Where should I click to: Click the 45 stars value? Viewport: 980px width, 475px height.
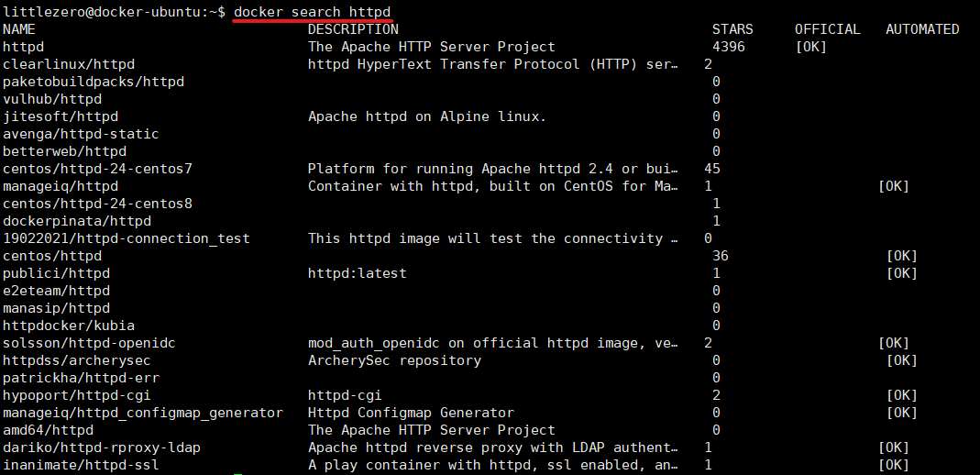click(712, 170)
